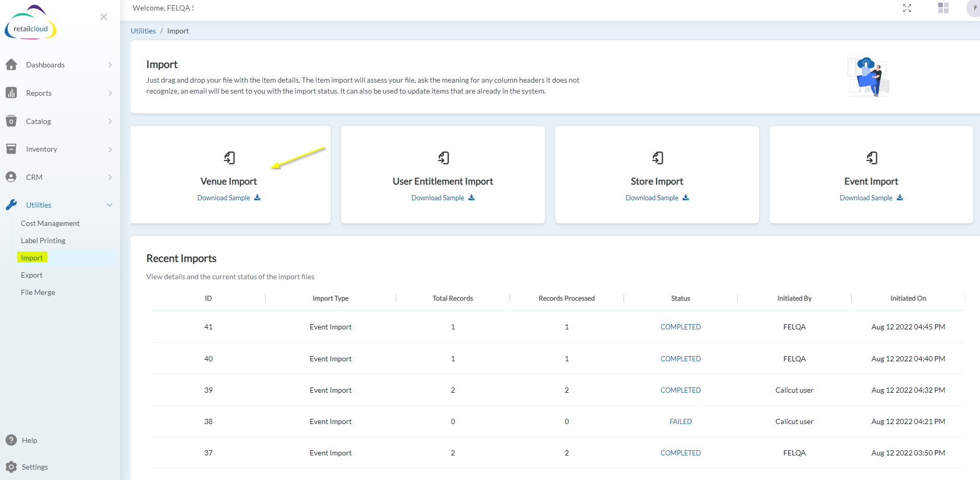
Task: Click Calicut user in row 39
Action: [x=794, y=390]
